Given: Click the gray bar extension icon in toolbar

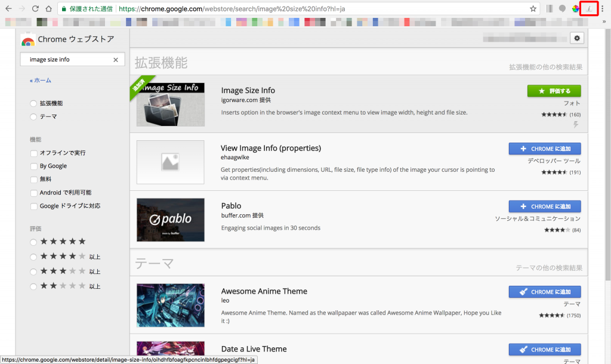Looking at the screenshot, I should (550, 8).
